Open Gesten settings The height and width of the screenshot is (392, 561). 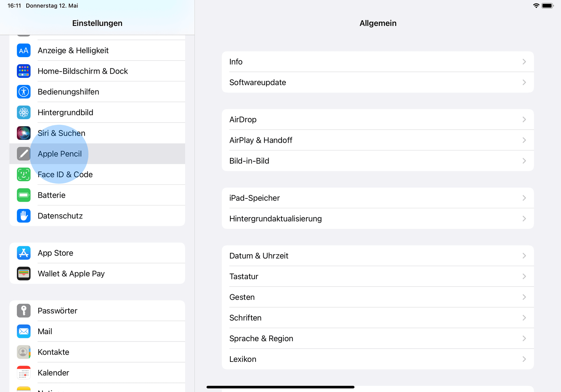tap(378, 297)
